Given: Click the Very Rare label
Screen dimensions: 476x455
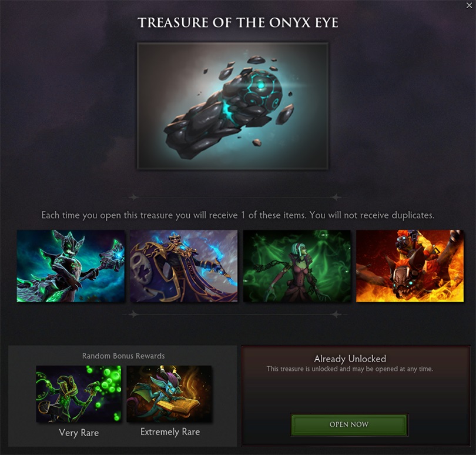Looking at the screenshot, I should [79, 433].
